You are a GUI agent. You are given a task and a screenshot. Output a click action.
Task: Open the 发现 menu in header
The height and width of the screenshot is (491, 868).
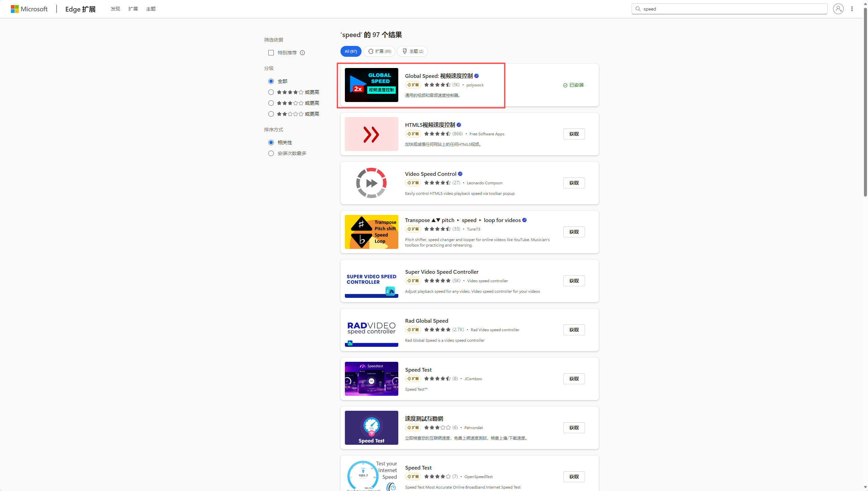tap(115, 9)
